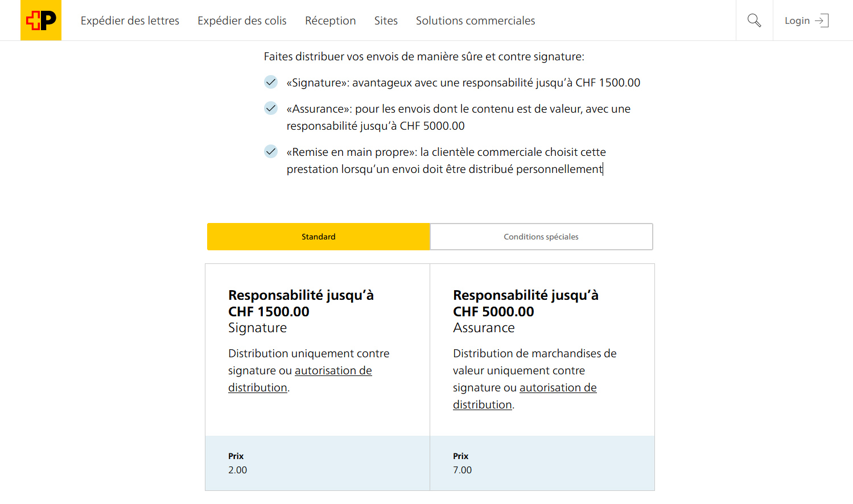Click the Swiss Post logo
The height and width of the screenshot is (504, 853).
(x=41, y=20)
